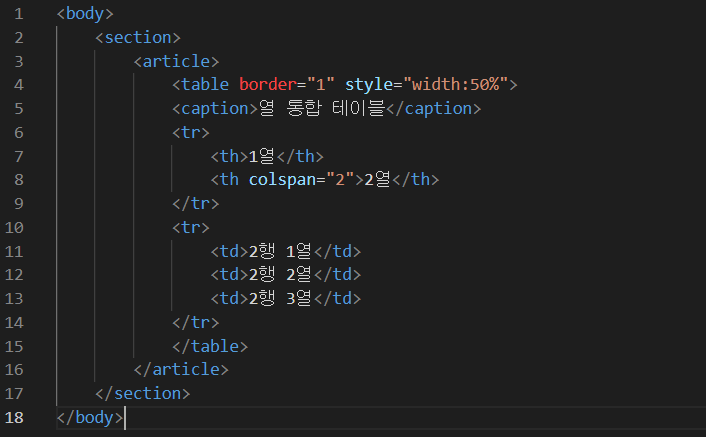This screenshot has width=706, height=437.
Task: Click the closing section tag
Action: tap(143, 394)
